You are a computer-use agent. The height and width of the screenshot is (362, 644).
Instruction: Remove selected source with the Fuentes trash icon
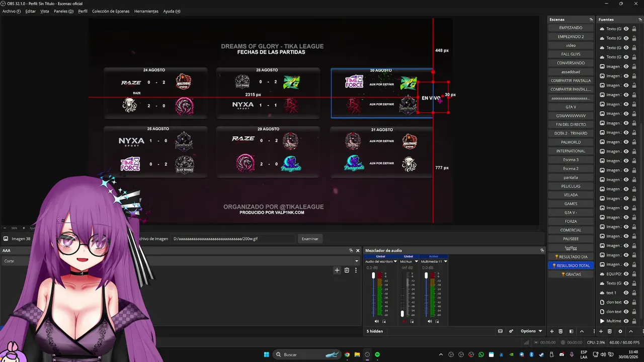pos(610,331)
